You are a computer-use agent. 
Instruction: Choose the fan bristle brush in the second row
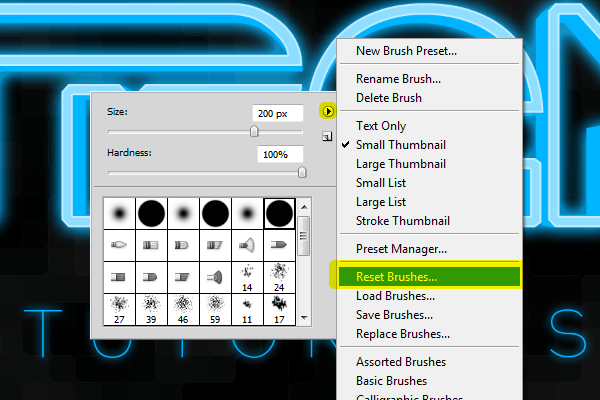point(247,245)
